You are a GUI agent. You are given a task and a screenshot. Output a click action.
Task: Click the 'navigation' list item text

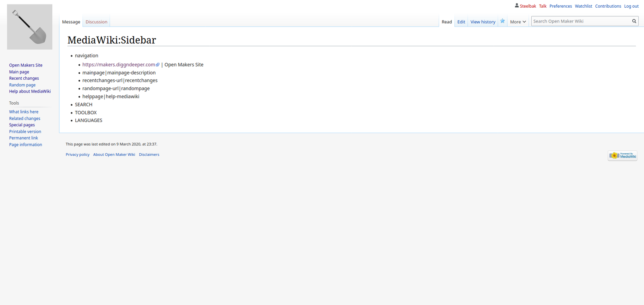pos(87,56)
